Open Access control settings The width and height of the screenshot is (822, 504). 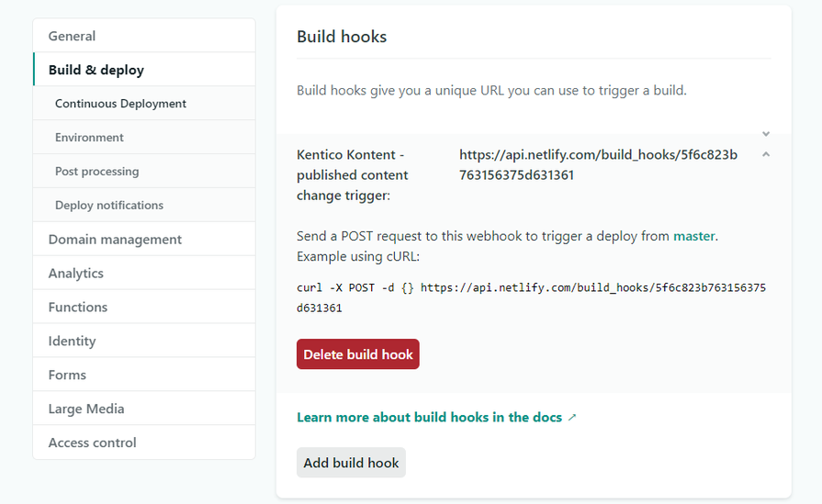(92, 443)
